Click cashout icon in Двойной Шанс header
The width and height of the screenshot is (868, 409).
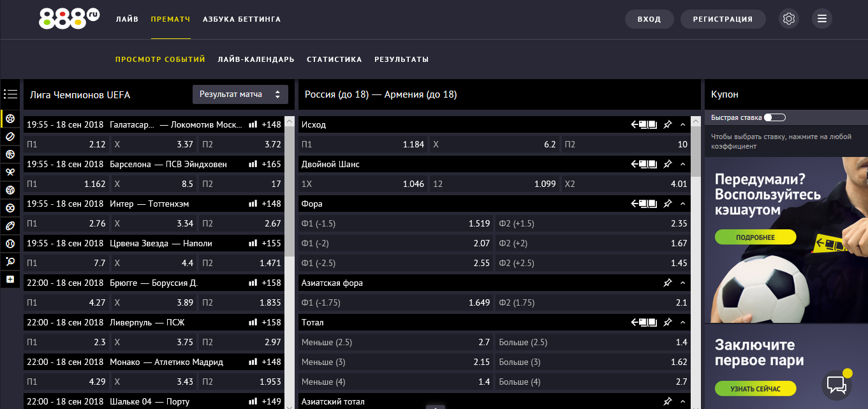click(644, 165)
